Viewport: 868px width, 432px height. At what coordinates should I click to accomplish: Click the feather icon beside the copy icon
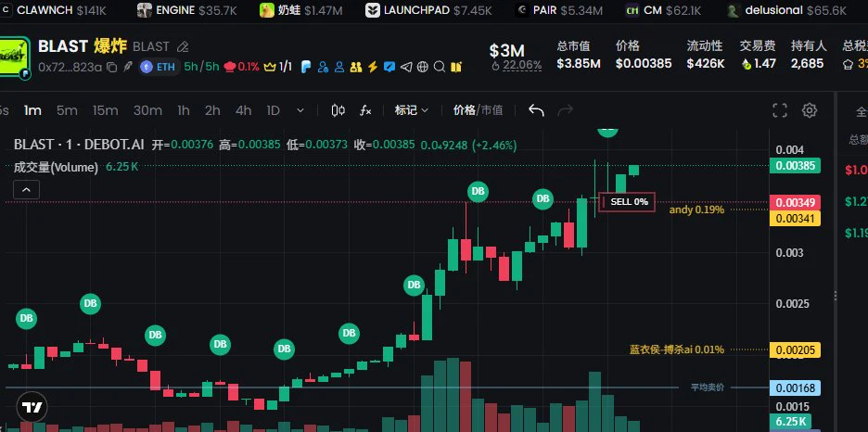point(128,67)
